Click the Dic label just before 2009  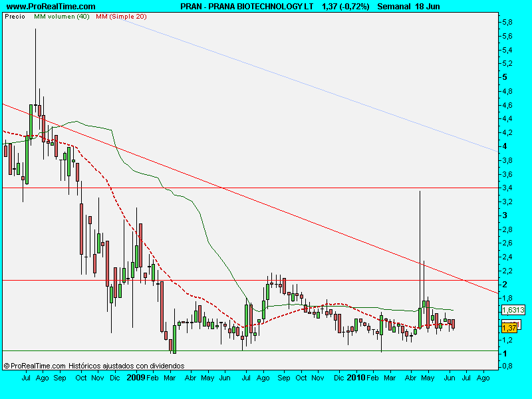(x=115, y=378)
